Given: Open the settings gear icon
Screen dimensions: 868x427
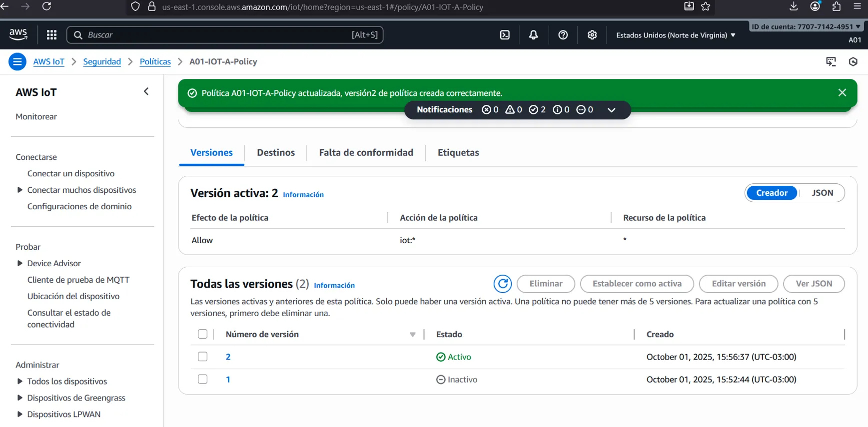Looking at the screenshot, I should tap(592, 35).
